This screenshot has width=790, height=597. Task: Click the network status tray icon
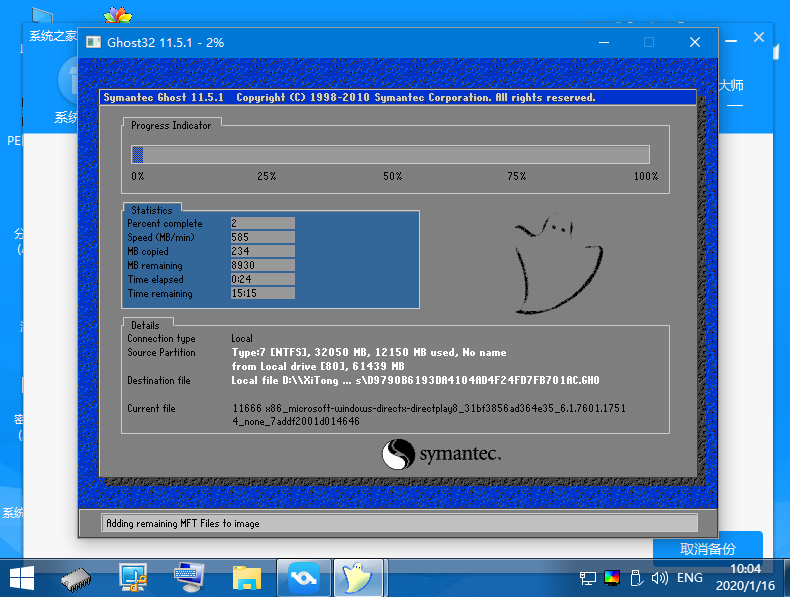click(588, 578)
